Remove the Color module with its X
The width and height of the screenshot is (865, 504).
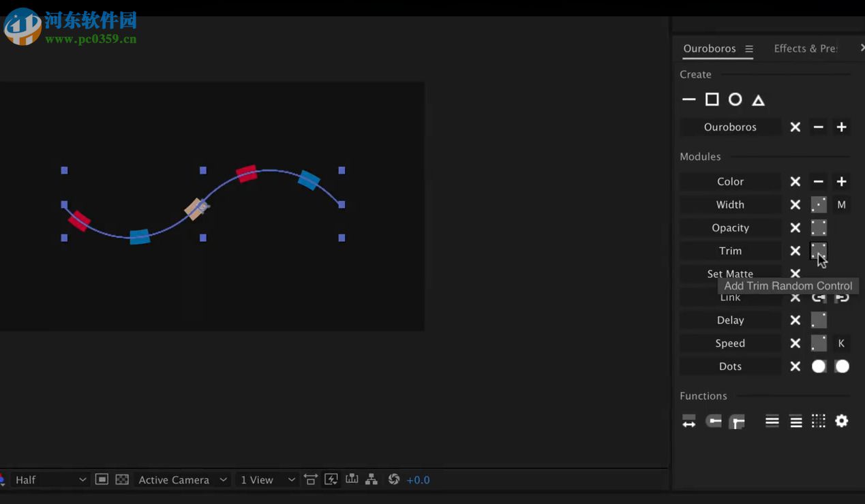coord(795,181)
